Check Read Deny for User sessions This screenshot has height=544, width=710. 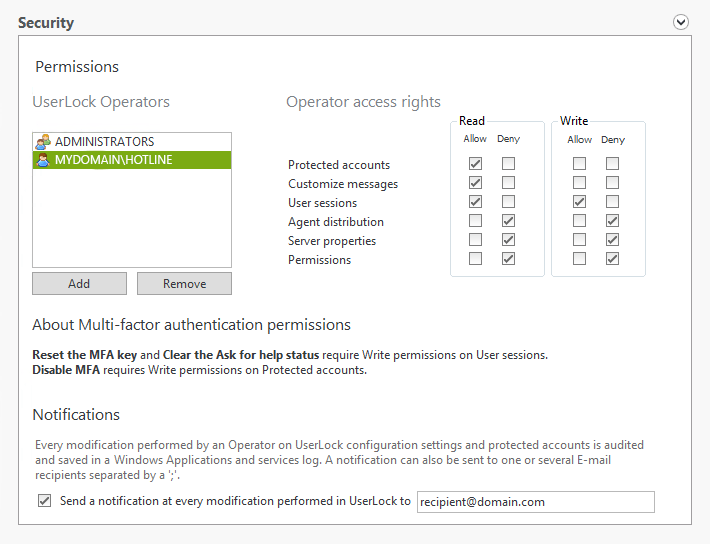pyautogui.click(x=509, y=202)
